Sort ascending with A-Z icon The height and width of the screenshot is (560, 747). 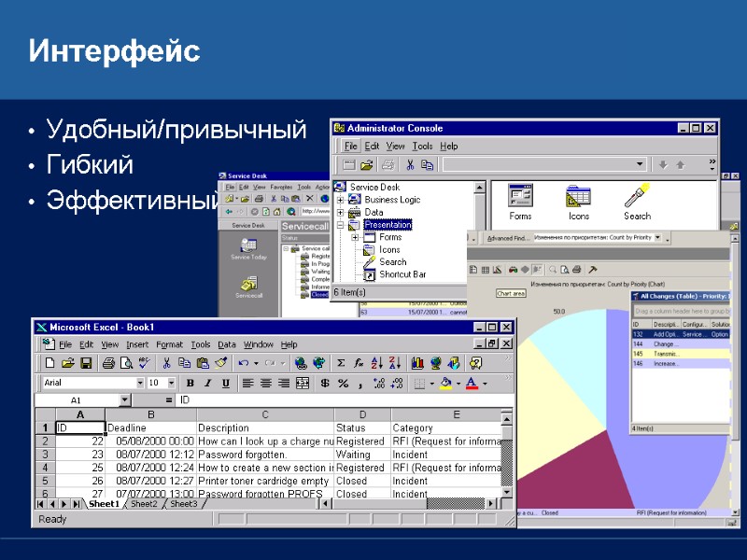pos(377,363)
